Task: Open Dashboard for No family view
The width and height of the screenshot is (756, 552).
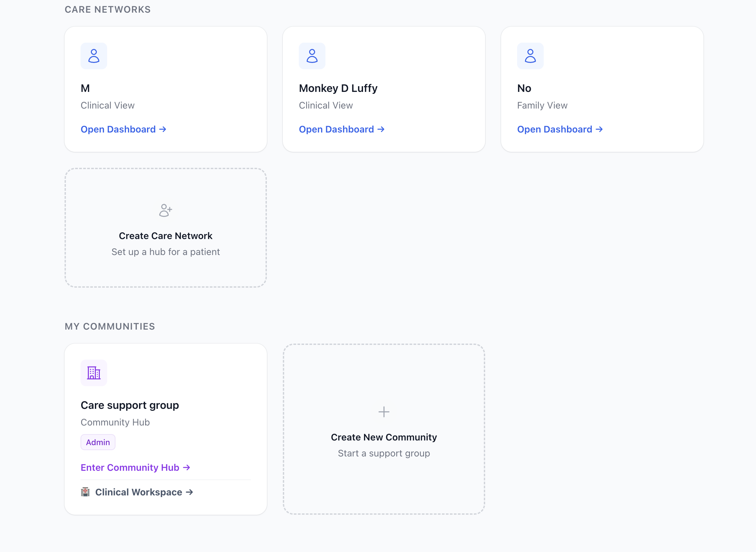Action: click(x=560, y=129)
